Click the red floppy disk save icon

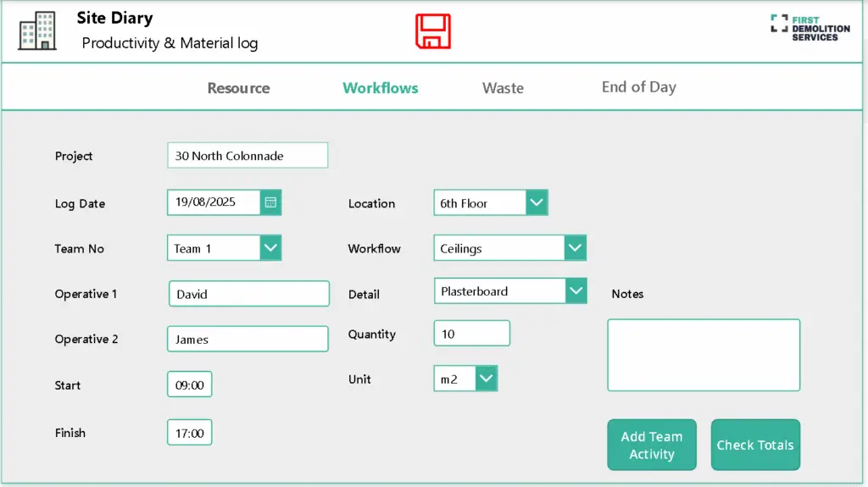coord(432,31)
